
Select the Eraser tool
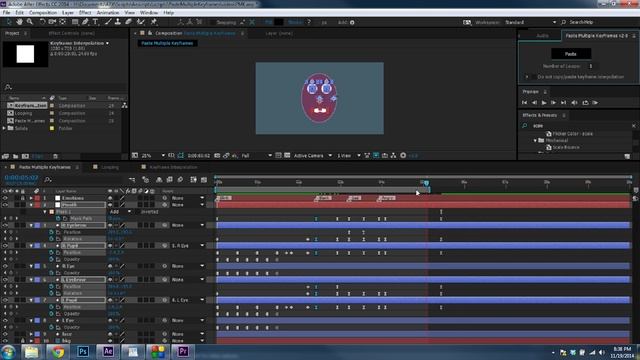click(x=128, y=22)
